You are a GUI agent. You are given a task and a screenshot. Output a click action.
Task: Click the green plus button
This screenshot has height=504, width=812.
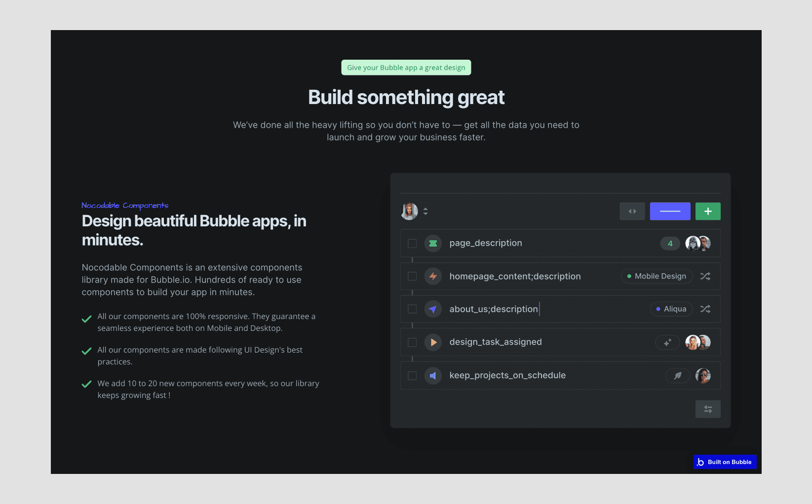[708, 212]
